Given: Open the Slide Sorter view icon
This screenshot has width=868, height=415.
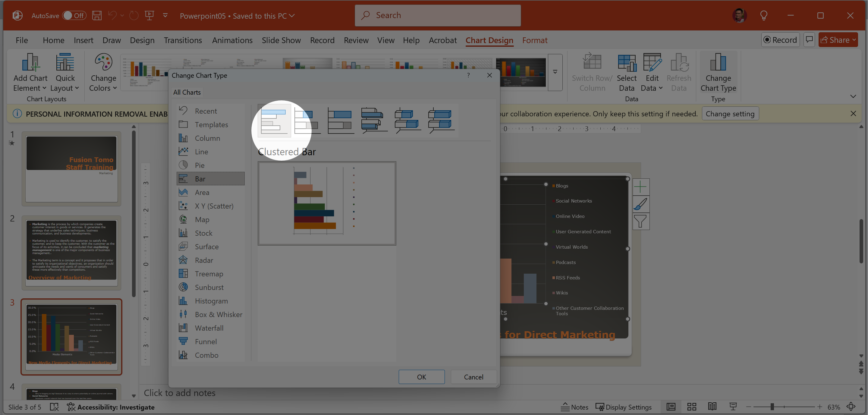Looking at the screenshot, I should [x=692, y=407].
